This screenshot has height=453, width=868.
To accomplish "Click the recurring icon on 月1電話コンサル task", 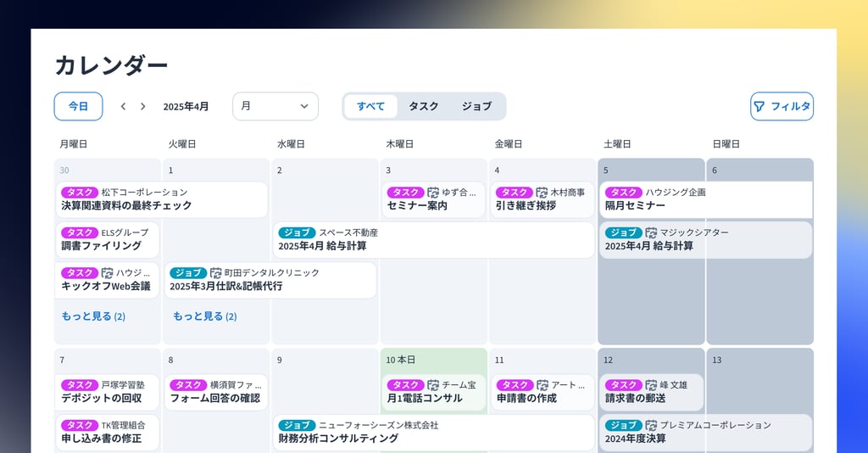I will (x=433, y=385).
